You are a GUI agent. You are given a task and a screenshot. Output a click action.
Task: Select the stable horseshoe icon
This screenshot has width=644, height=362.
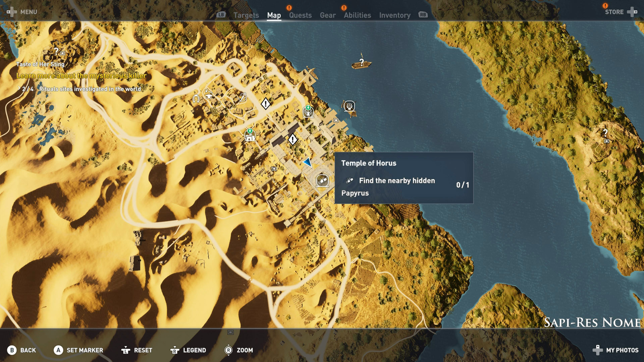click(196, 99)
